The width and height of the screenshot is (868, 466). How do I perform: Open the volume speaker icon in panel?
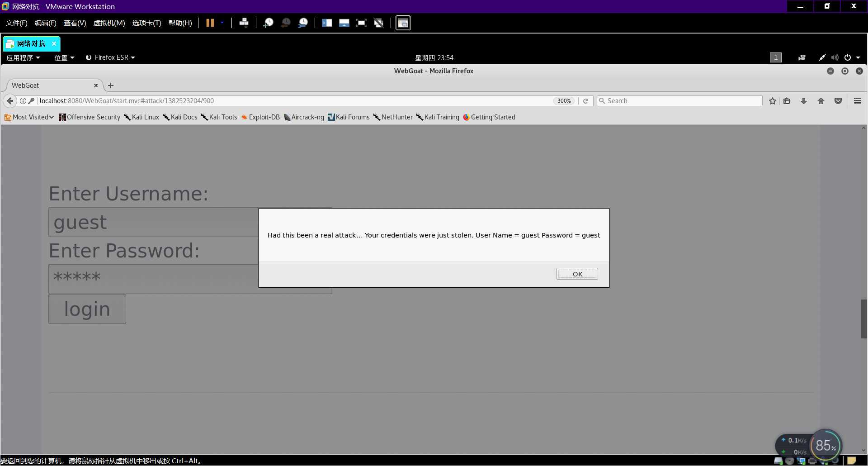(x=835, y=57)
